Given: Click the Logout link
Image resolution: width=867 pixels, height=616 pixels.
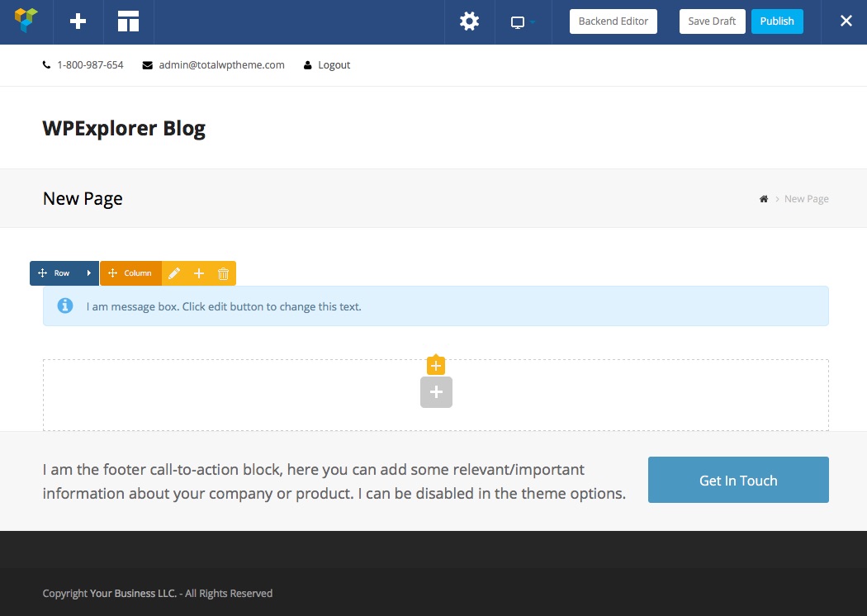Looking at the screenshot, I should pos(334,64).
